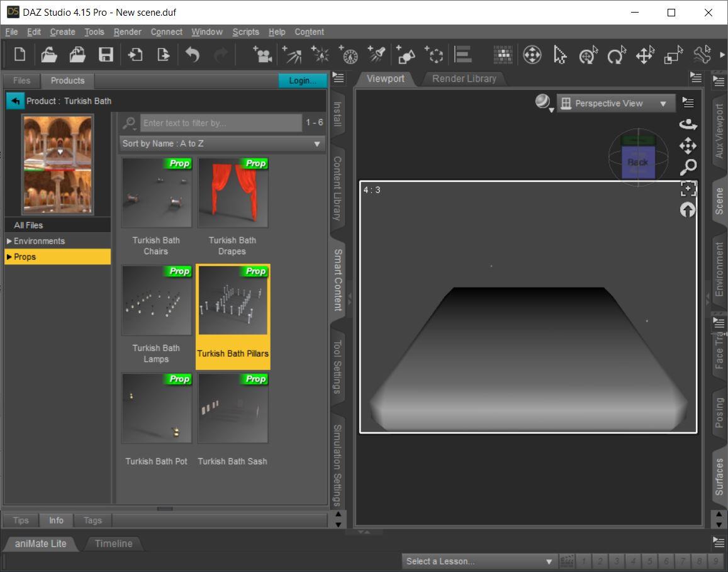Open the Tool Settings side tab
Screen dimensions: 728x572
[337, 367]
